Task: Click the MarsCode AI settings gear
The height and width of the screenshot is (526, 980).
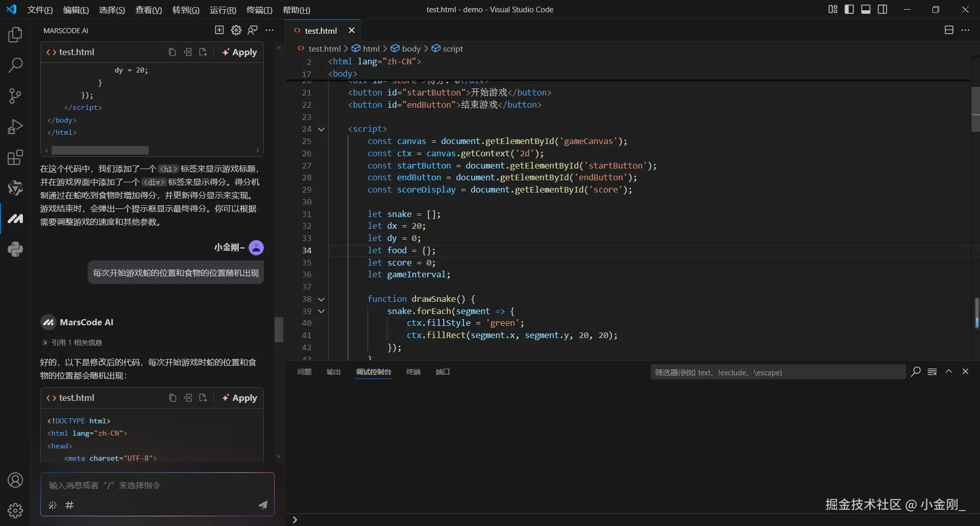Action: click(x=236, y=31)
